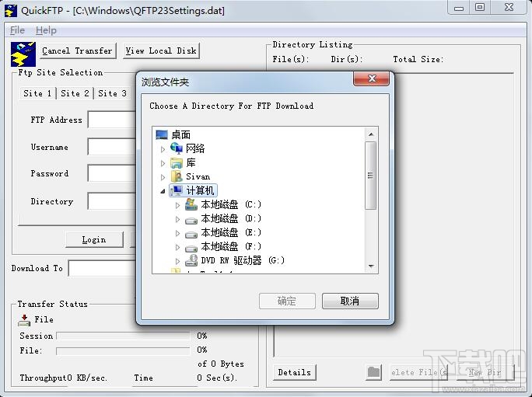Select the DVD RW 驱动器 (G:) label
This screenshot has width=532, height=397.
(x=243, y=260)
